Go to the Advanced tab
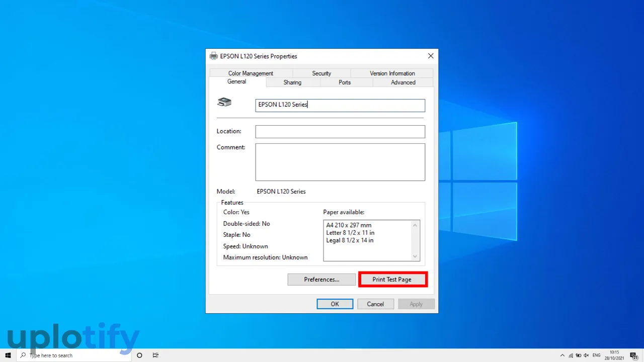The height and width of the screenshot is (362, 644). (403, 82)
